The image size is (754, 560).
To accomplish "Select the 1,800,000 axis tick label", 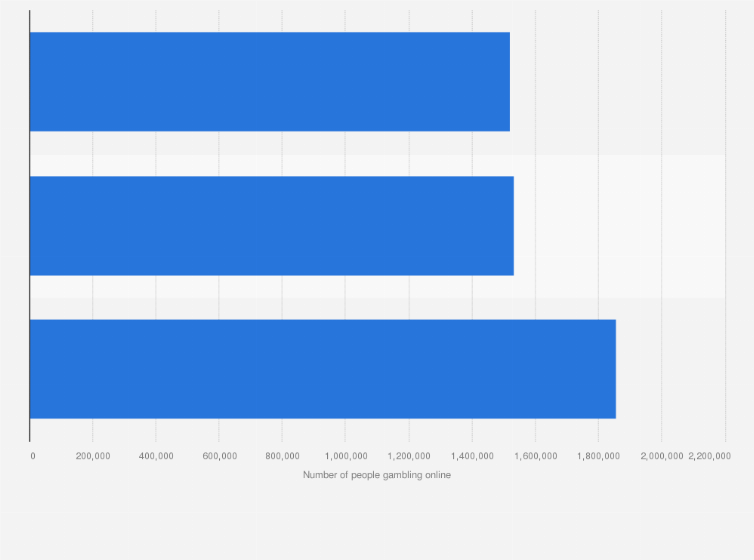I will pos(597,456).
